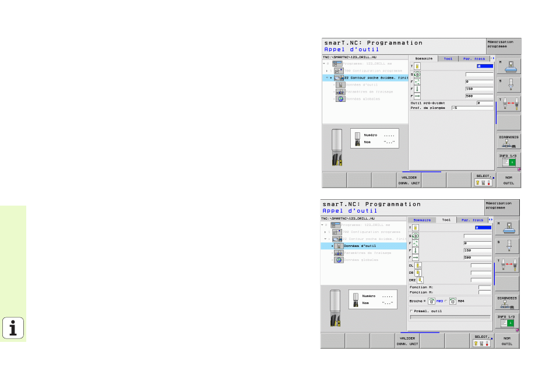Click the Données globales globe icon in lower screen
Image resolution: width=556 pixels, height=392 pixels.
coord(339,260)
